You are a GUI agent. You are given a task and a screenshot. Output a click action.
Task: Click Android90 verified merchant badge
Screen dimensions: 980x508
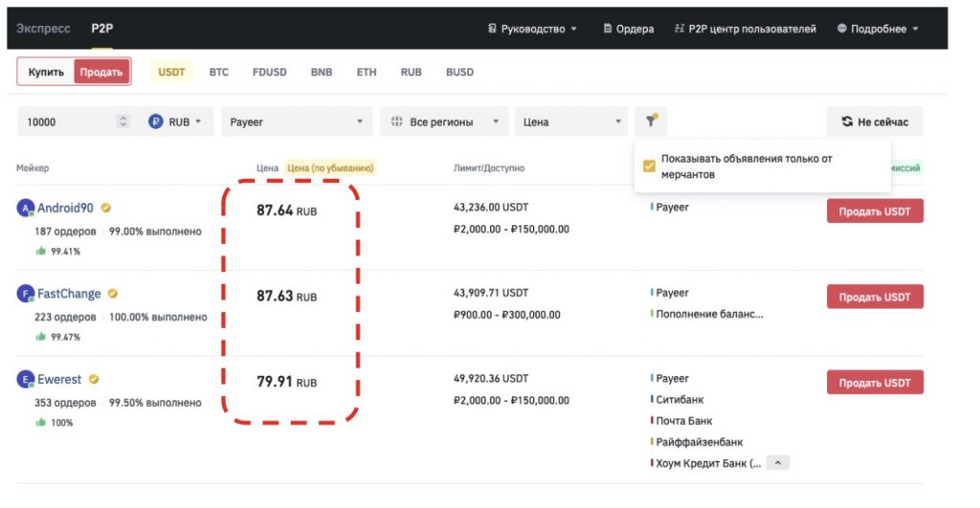[x=106, y=208]
